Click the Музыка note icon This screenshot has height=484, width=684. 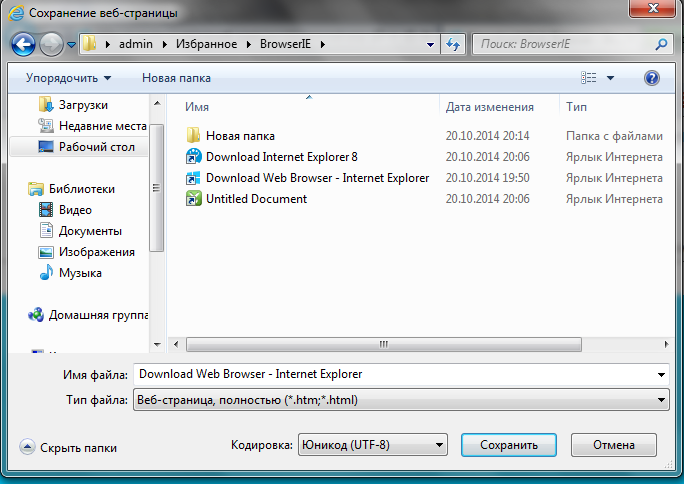pos(46,273)
